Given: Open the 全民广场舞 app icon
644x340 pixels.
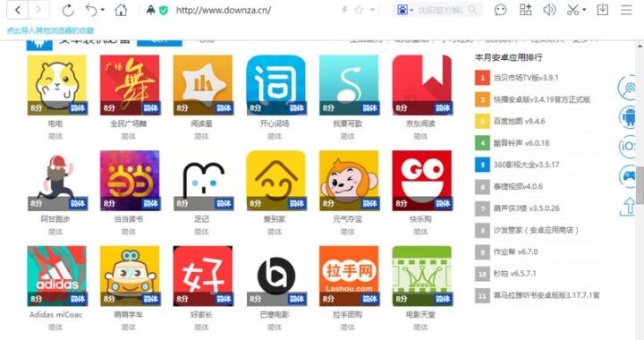Looking at the screenshot, I should click(130, 85).
